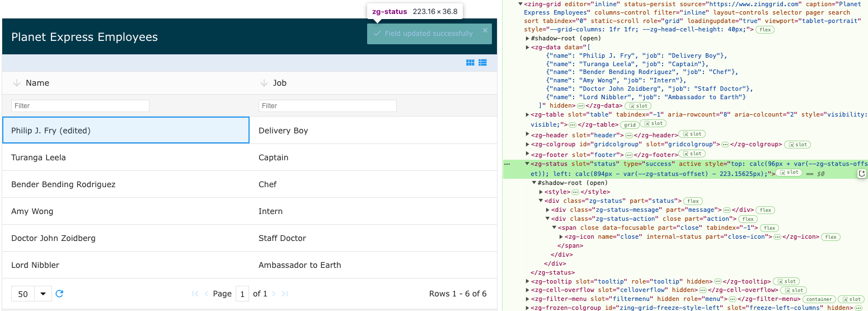The width and height of the screenshot is (868, 311).
Task: Expand the zg-icon name close node
Action: [561, 237]
